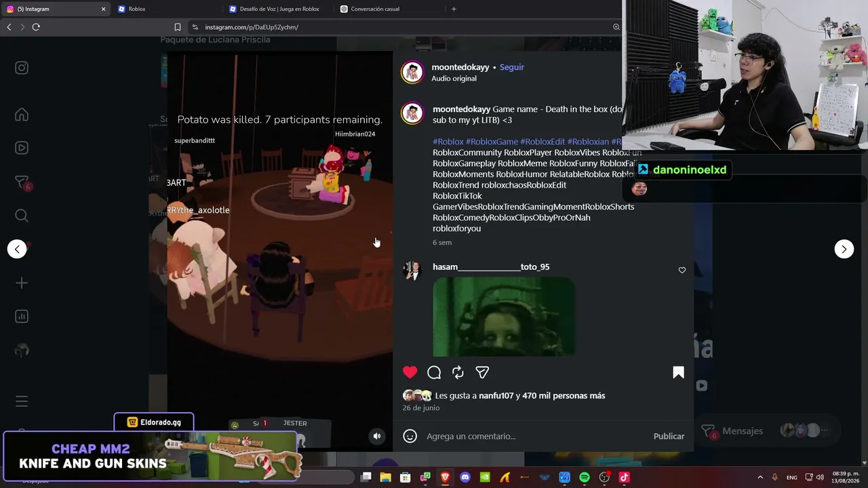Open a new browser tab
868x488 pixels.
click(x=454, y=9)
